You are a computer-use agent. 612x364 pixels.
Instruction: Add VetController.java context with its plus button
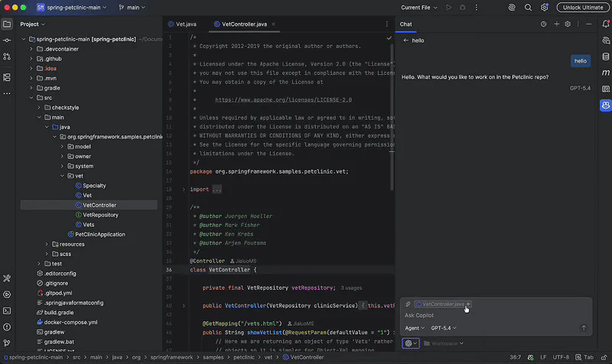point(468,304)
